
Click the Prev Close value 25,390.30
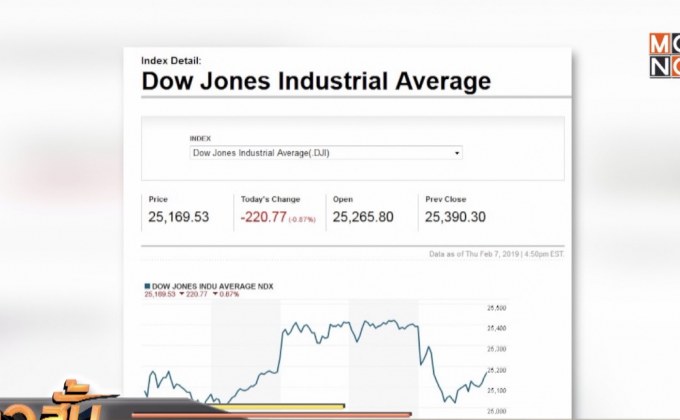(455, 217)
